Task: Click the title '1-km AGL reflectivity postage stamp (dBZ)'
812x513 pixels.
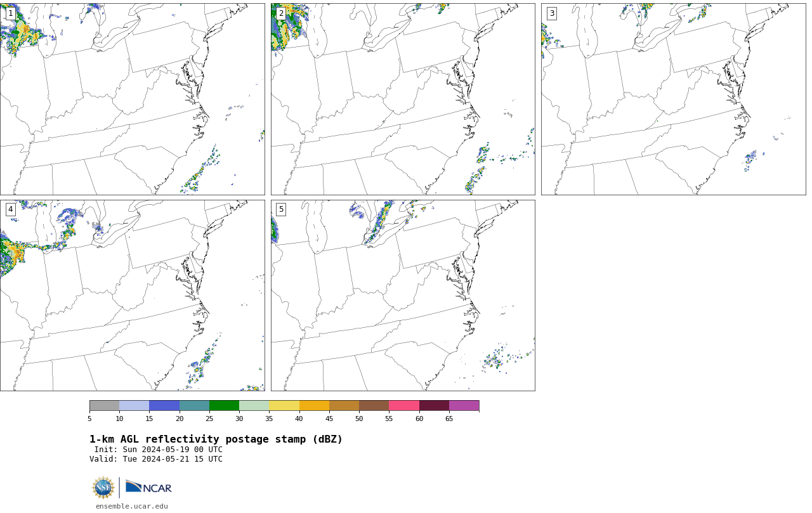Action: coord(216,439)
